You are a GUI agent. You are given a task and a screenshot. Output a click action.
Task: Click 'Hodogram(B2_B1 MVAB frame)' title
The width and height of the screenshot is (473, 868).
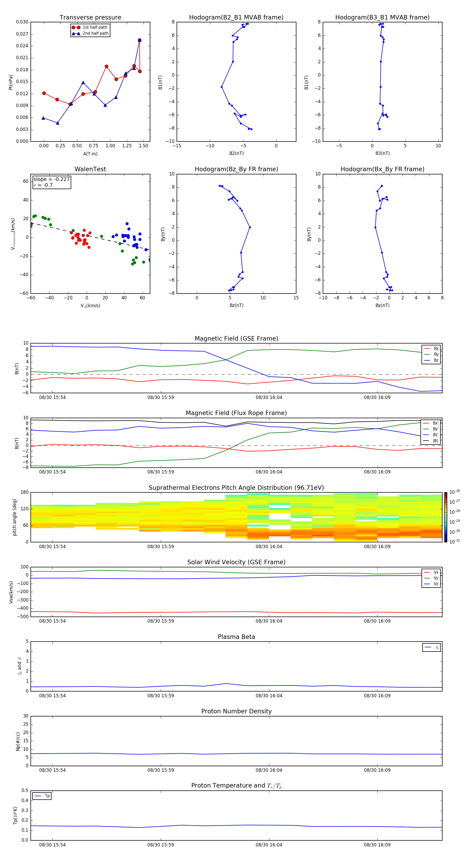click(236, 18)
